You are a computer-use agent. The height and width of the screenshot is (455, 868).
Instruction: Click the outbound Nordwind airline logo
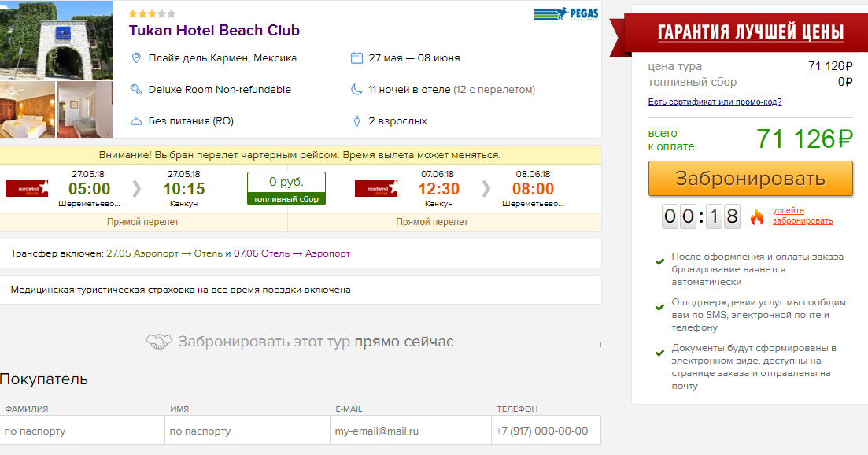tap(28, 189)
